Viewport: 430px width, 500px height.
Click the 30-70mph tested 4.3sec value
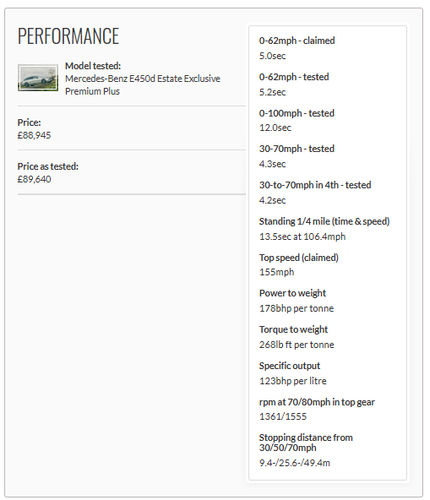272,164
